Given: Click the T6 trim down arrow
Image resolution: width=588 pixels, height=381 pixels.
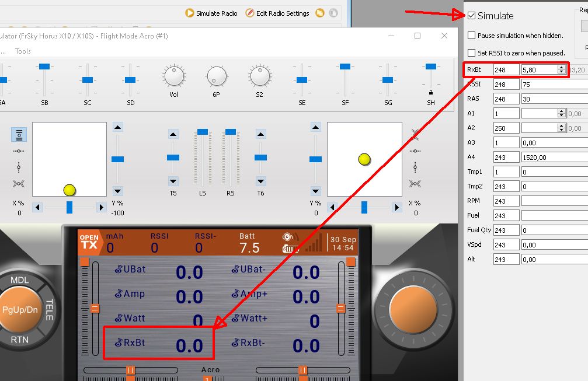Looking at the screenshot, I should click(260, 181).
